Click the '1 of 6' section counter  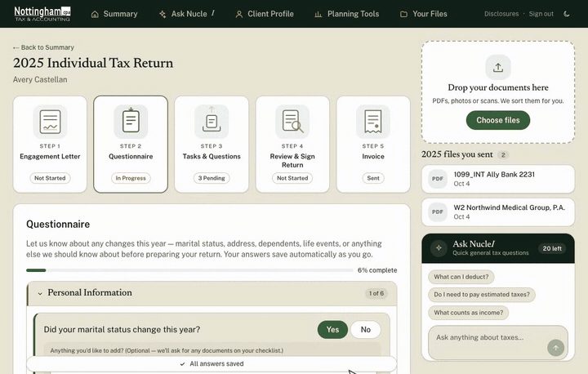pos(376,293)
